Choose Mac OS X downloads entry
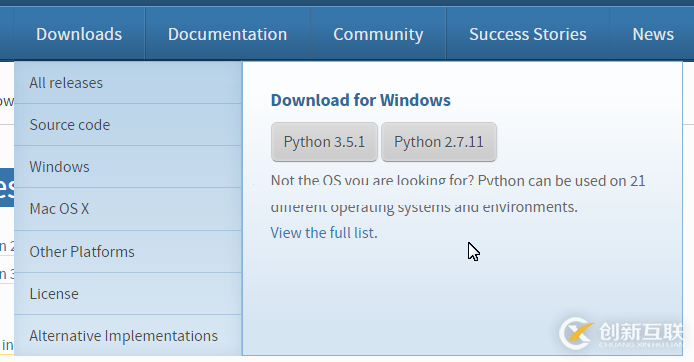 pos(128,209)
